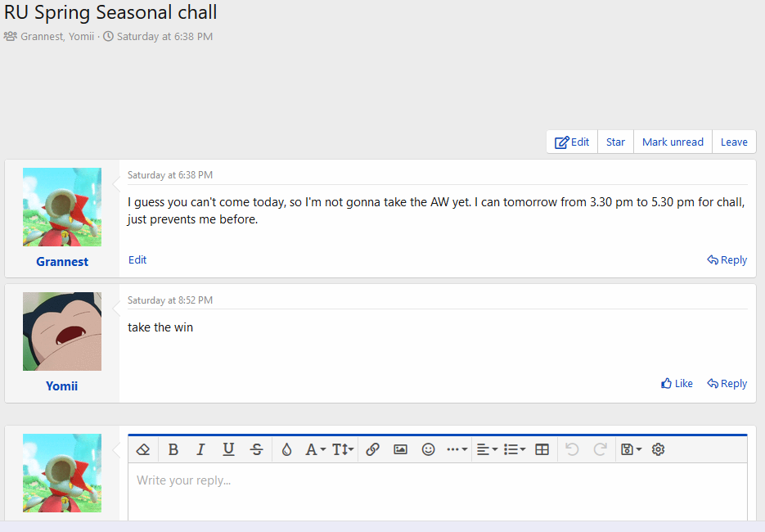The image size is (765, 532).
Task: Like Yomii's message
Action: click(677, 384)
